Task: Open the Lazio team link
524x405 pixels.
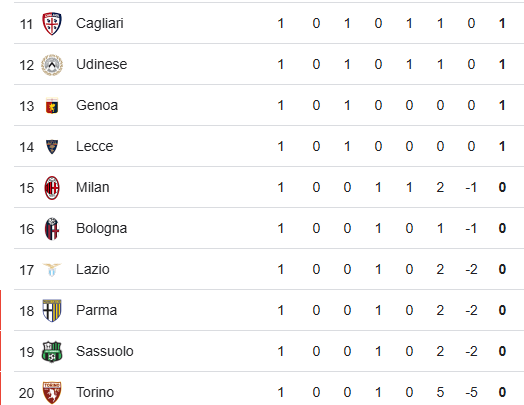Action: (93, 269)
